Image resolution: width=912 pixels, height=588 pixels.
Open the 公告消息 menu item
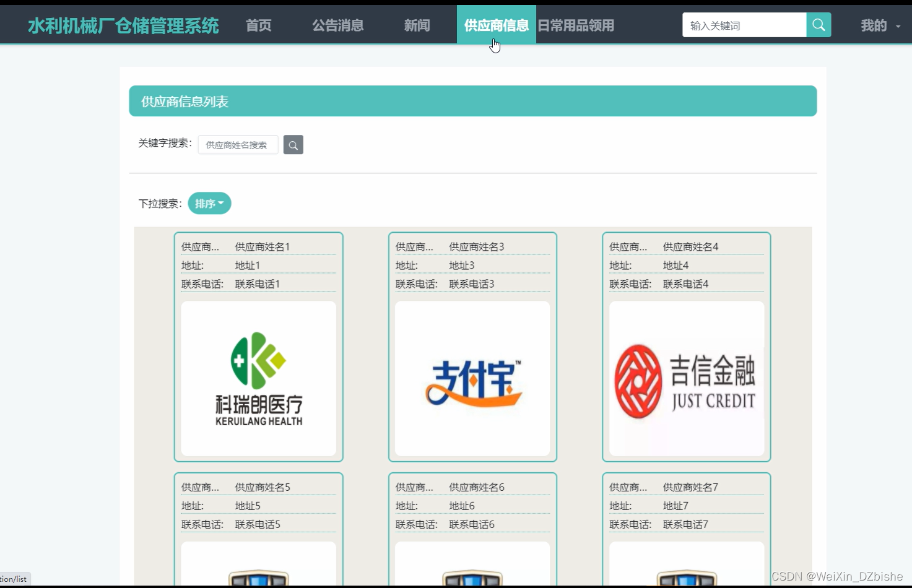tap(337, 25)
